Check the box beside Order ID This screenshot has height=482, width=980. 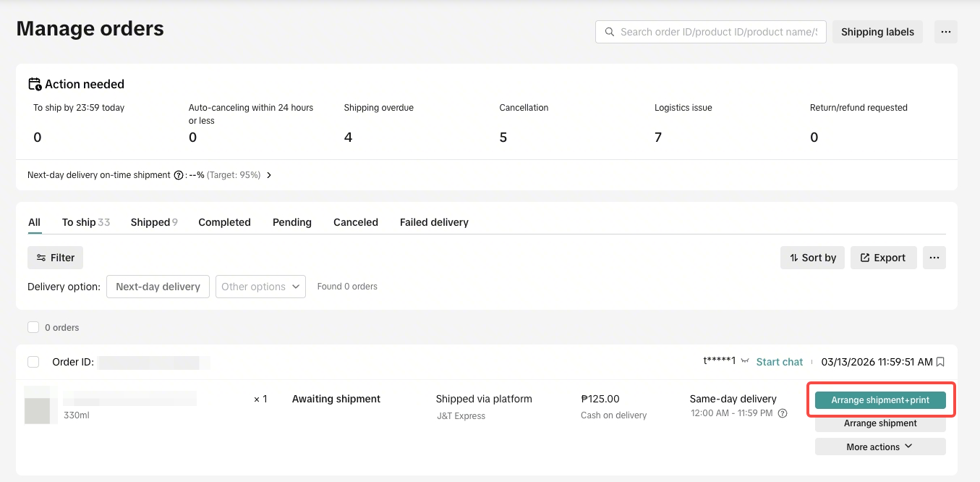click(33, 362)
